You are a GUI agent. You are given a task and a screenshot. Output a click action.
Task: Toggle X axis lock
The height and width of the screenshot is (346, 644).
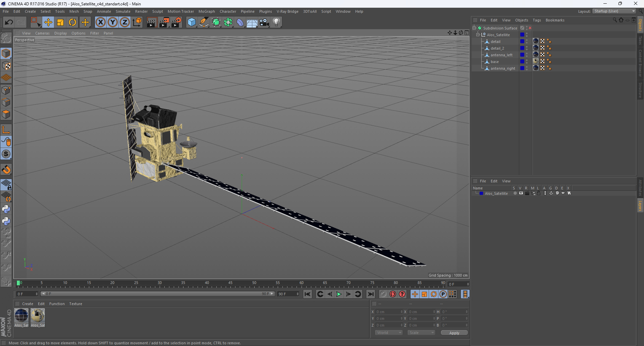100,22
